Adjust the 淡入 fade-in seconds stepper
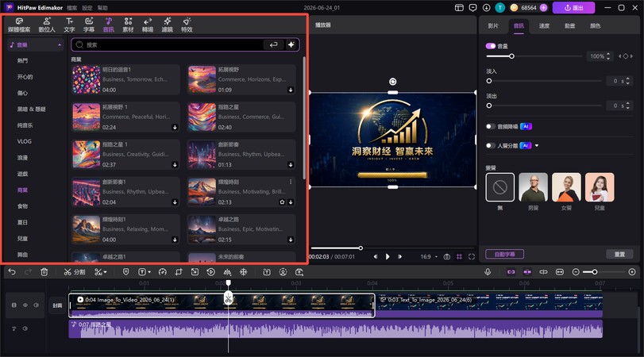Viewport: 644px width, 357px height. [x=627, y=81]
